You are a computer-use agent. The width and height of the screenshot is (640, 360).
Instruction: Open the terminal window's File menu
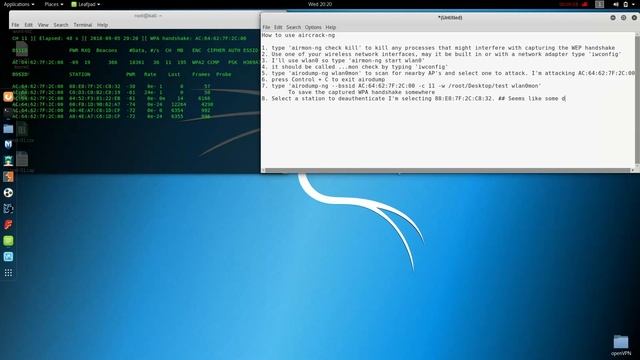pyautogui.click(x=15, y=25)
